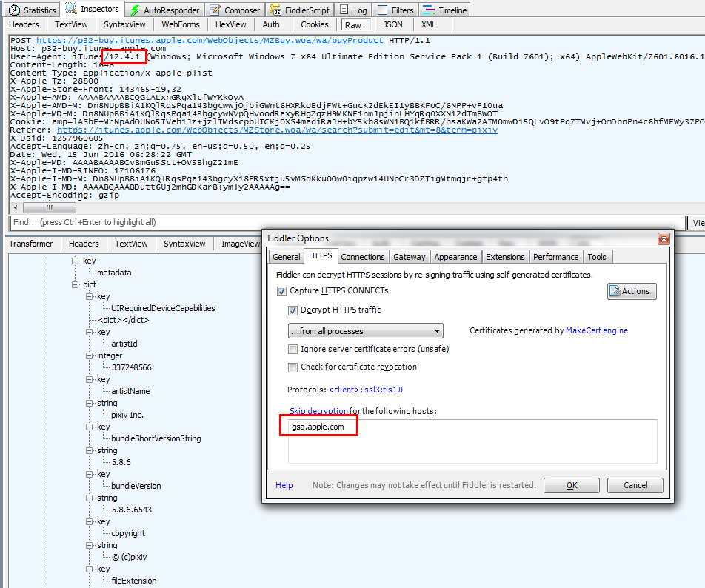Toggle the Filters tab checkbox
Screen dimensions: 705x588
pos(383,10)
